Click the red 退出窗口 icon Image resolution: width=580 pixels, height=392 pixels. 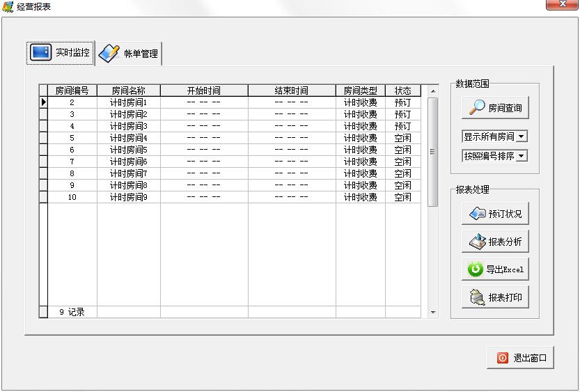tap(503, 358)
